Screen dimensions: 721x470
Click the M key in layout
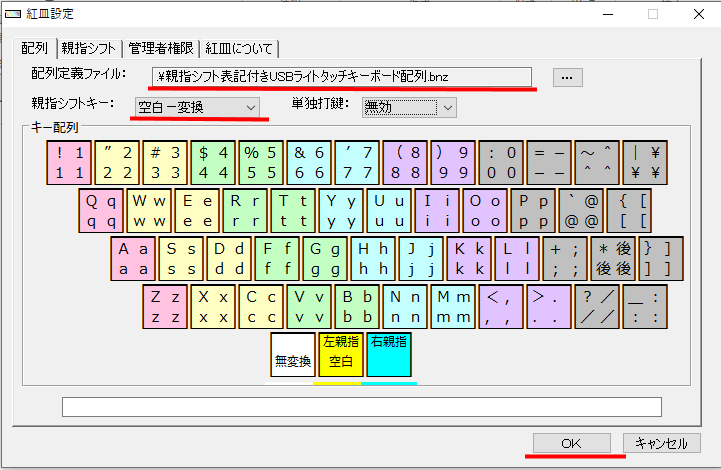453,306
